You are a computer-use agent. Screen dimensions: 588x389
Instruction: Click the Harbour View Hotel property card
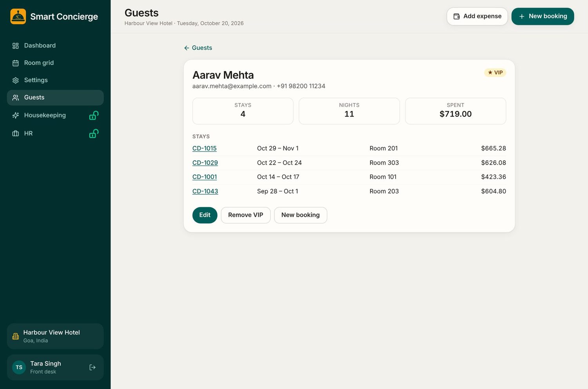55,336
